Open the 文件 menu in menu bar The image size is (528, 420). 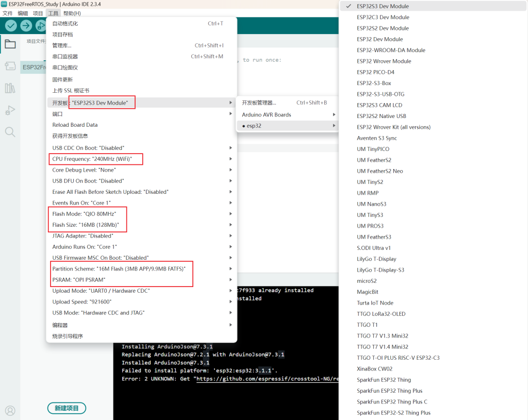[8, 13]
